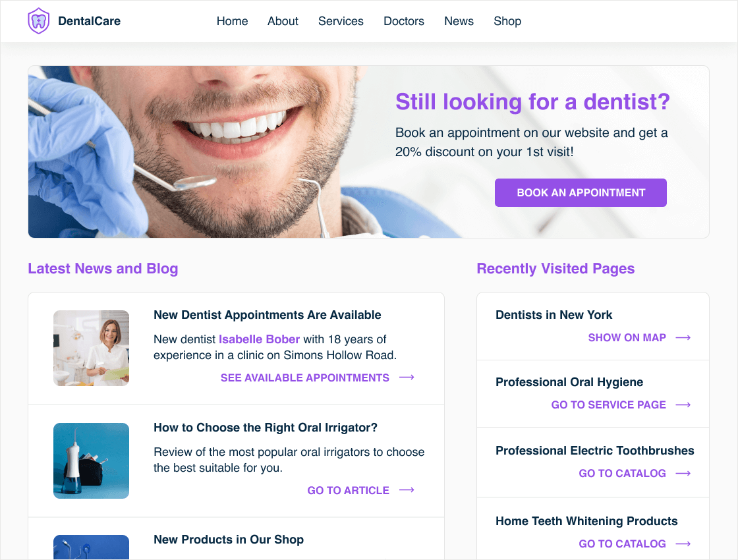Click the DentalCare tooth shield logo

point(39,21)
